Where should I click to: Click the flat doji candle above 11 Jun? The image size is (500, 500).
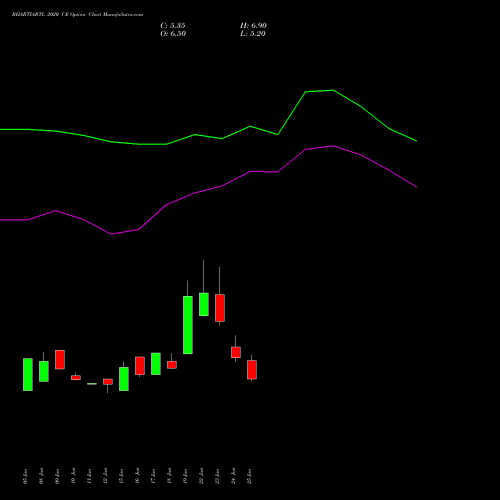pyautogui.click(x=92, y=384)
